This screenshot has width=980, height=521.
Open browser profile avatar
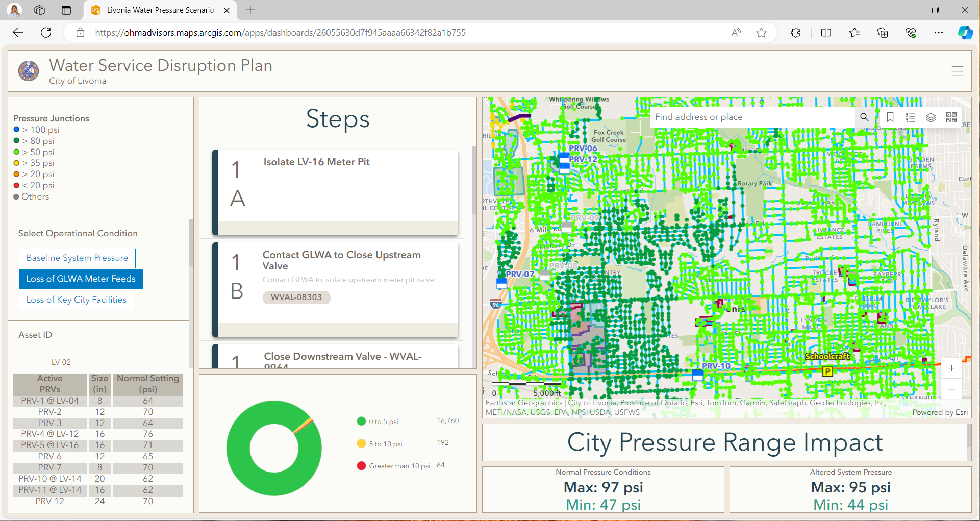14,10
